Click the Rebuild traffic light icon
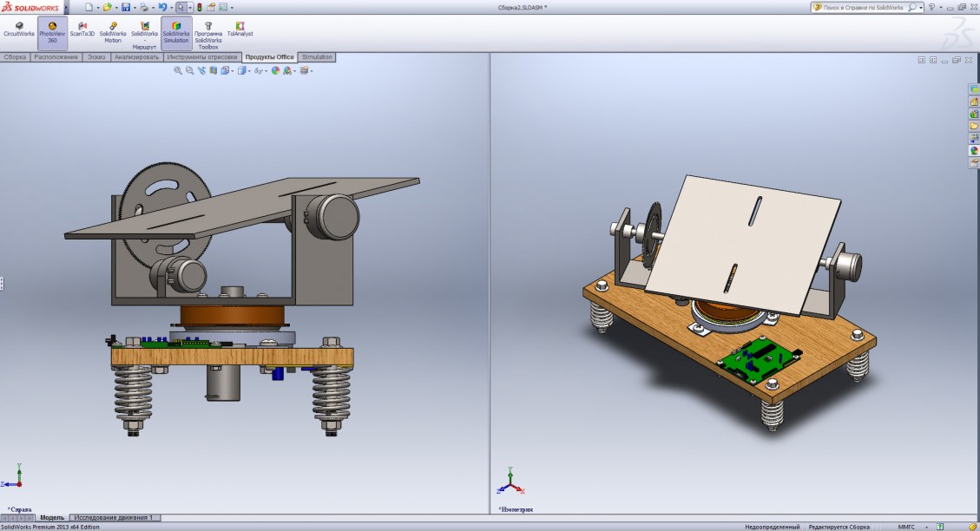 click(198, 7)
